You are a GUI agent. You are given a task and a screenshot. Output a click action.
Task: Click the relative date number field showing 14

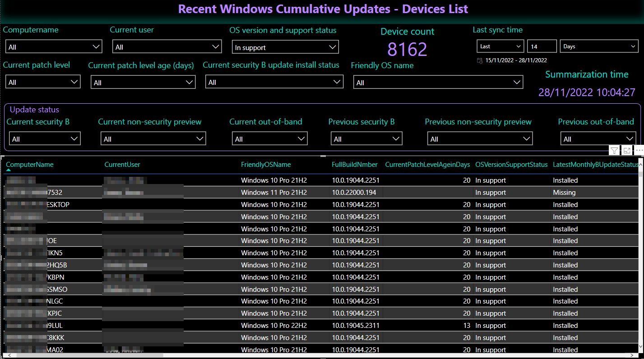pyautogui.click(x=541, y=46)
